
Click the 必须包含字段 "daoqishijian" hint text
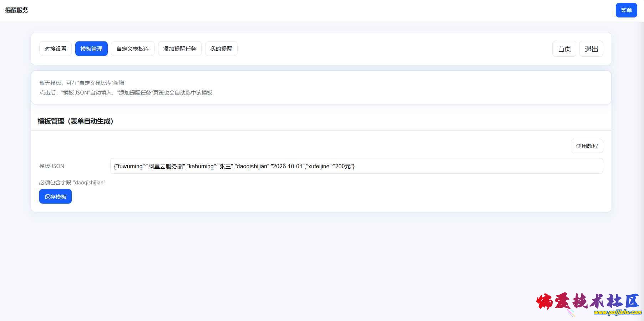pos(72,183)
